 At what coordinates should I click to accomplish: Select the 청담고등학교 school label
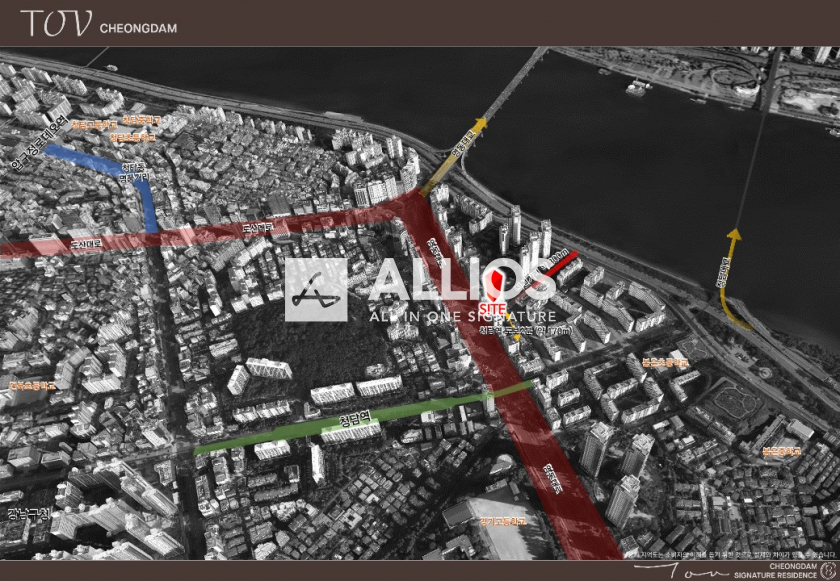point(95,125)
